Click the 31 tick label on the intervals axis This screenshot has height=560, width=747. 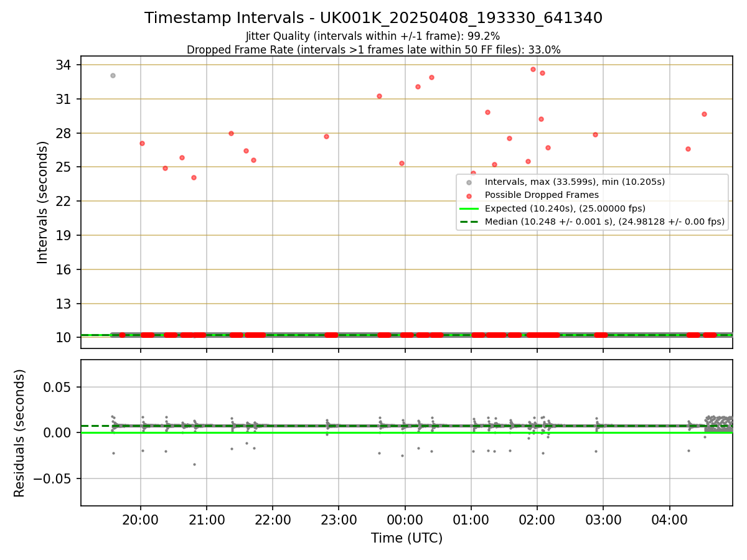click(x=65, y=100)
